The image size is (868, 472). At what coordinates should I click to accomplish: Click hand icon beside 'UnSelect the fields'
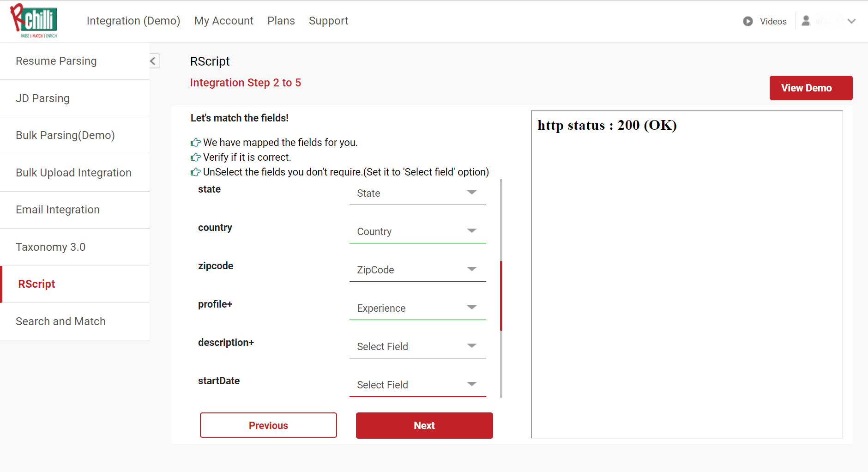[x=196, y=172]
